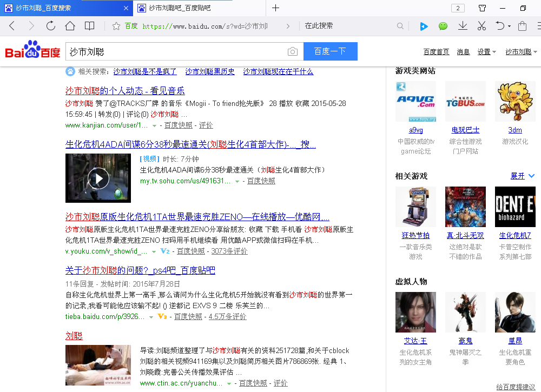Open 消息 in top navigation
This screenshot has width=541, height=392.
[464, 52]
